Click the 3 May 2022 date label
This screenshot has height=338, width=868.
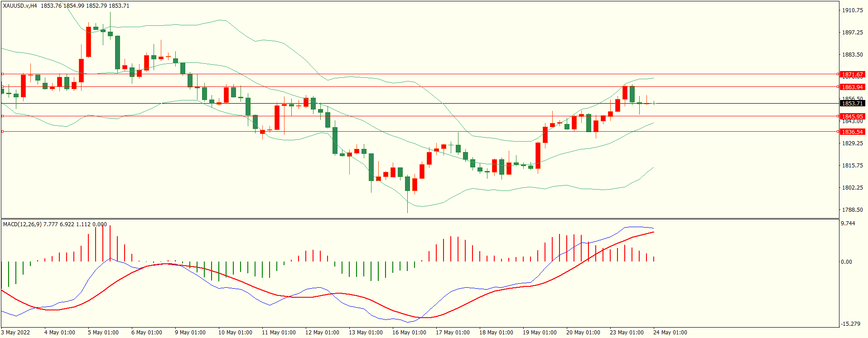15,333
